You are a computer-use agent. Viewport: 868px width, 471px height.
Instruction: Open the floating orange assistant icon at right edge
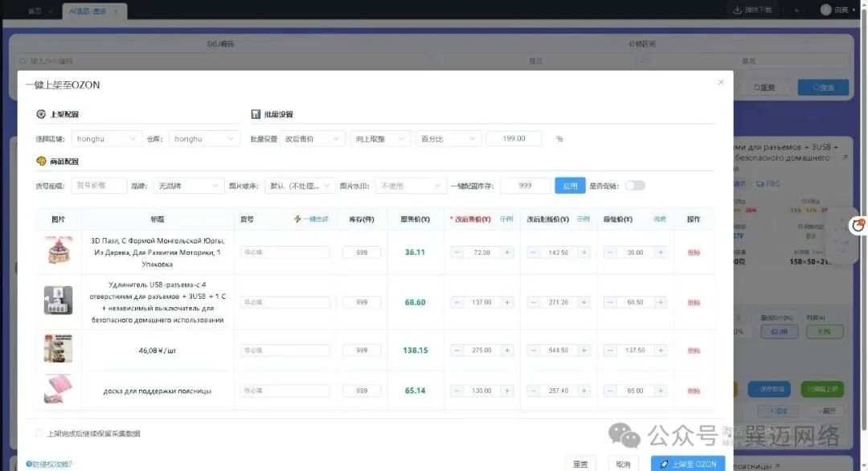[858, 225]
